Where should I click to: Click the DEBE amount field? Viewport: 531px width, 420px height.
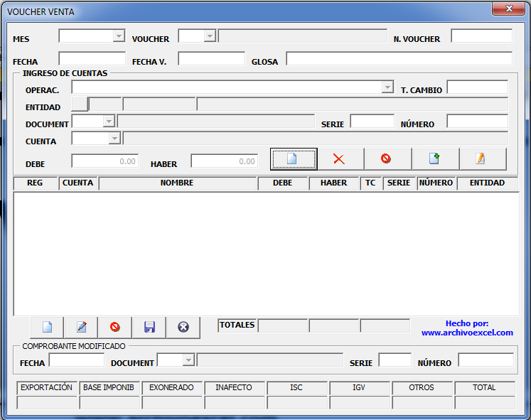click(105, 161)
